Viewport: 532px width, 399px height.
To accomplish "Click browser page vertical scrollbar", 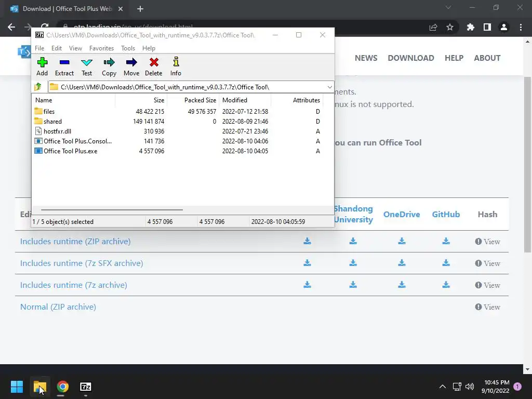I will click(527, 165).
